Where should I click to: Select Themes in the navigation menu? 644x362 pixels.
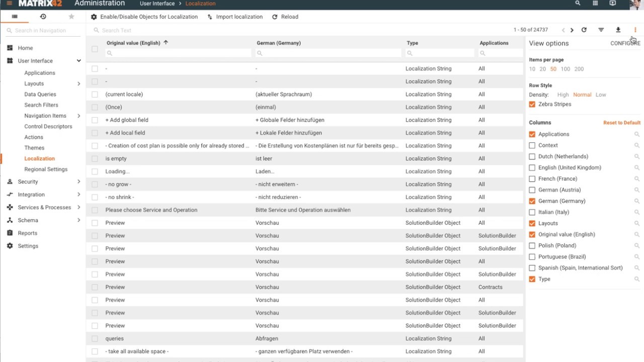pos(34,148)
